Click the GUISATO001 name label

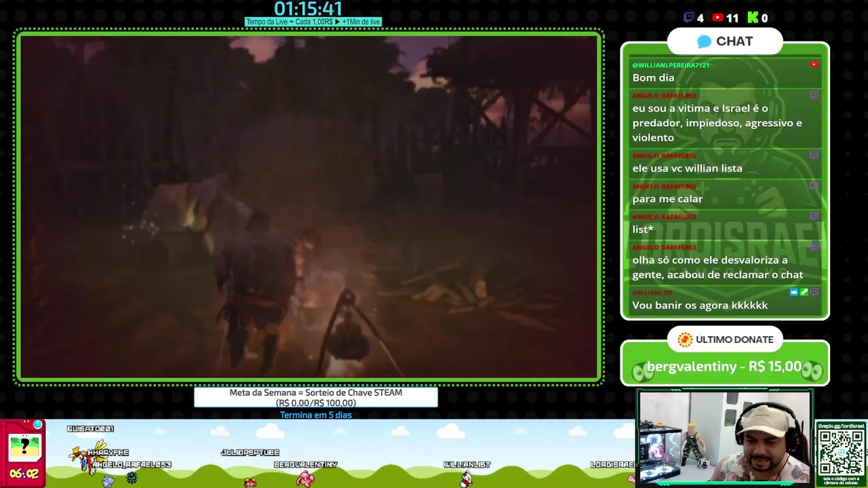(x=90, y=428)
